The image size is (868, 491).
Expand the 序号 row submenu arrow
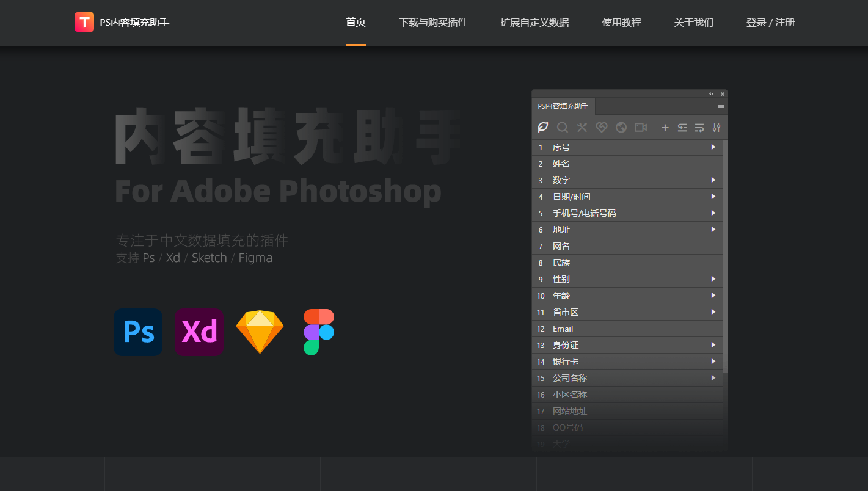pyautogui.click(x=713, y=147)
